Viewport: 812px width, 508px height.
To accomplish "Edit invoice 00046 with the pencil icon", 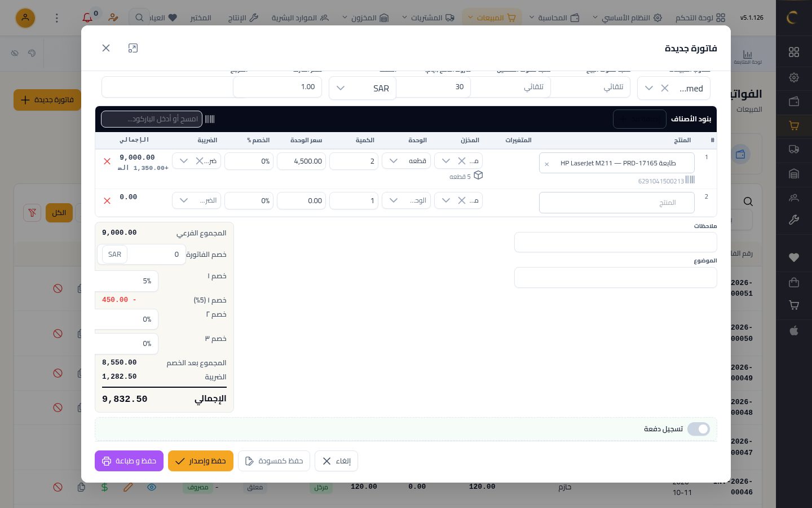I will point(128,487).
